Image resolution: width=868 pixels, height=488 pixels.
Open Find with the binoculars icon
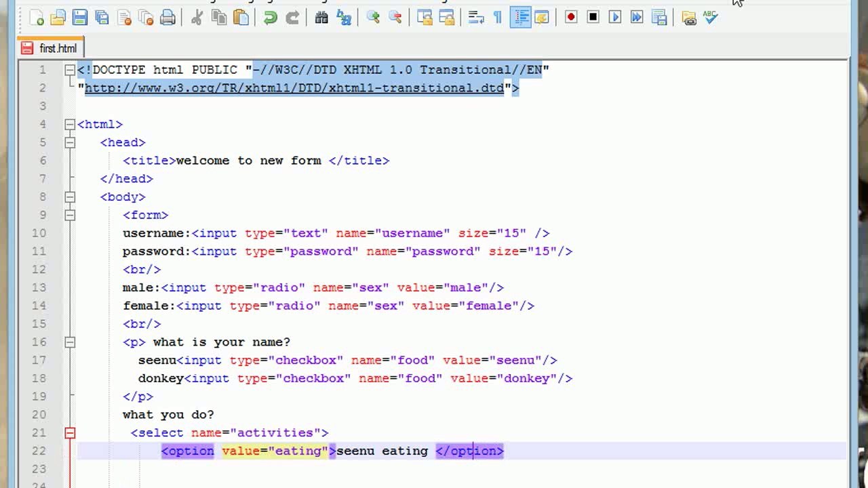[x=321, y=18]
